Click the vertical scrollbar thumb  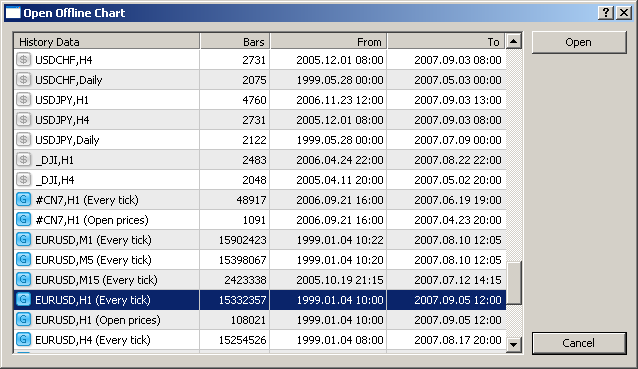514,283
